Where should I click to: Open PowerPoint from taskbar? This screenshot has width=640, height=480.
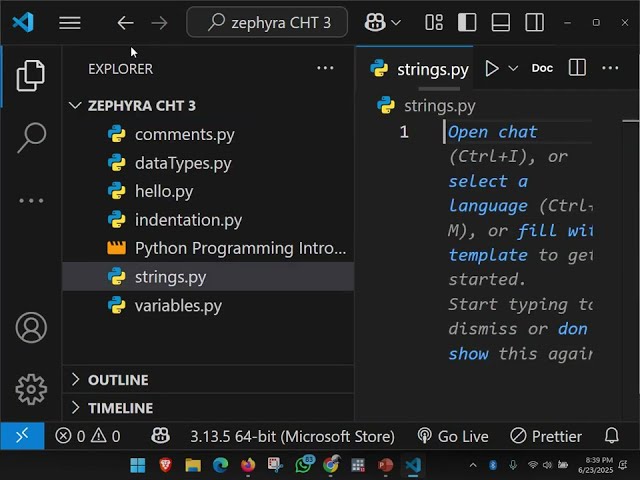pos(385,465)
